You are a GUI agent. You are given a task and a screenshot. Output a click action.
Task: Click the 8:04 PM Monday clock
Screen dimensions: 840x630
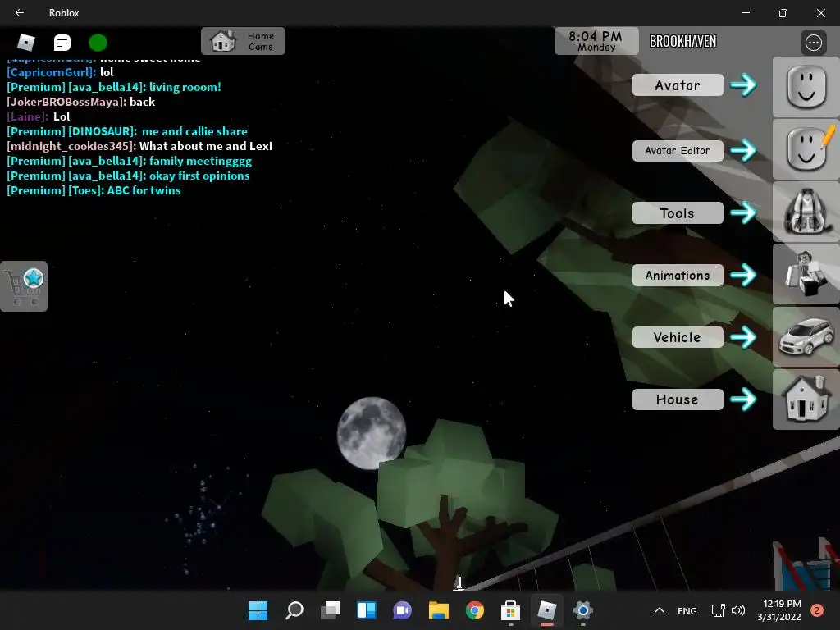coord(596,41)
